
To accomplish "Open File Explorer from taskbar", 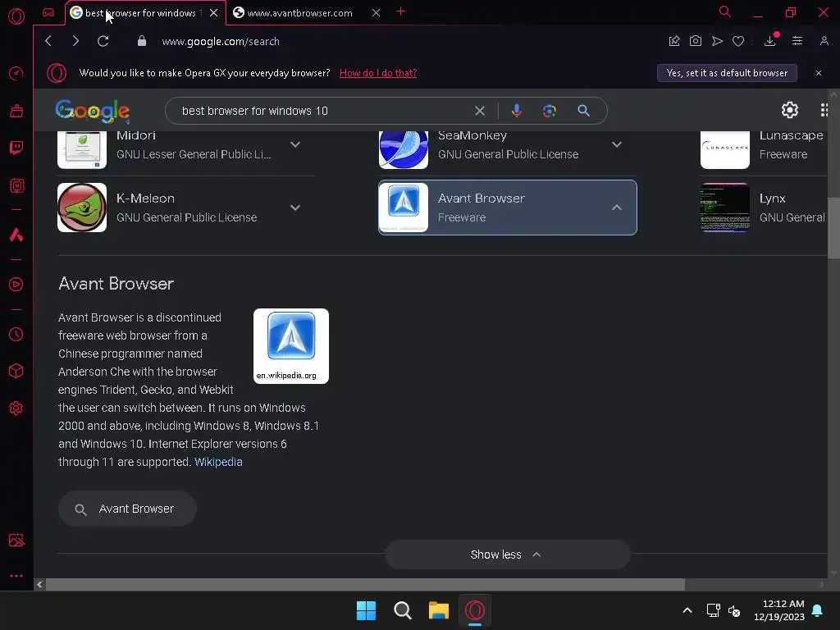I will (x=438, y=610).
